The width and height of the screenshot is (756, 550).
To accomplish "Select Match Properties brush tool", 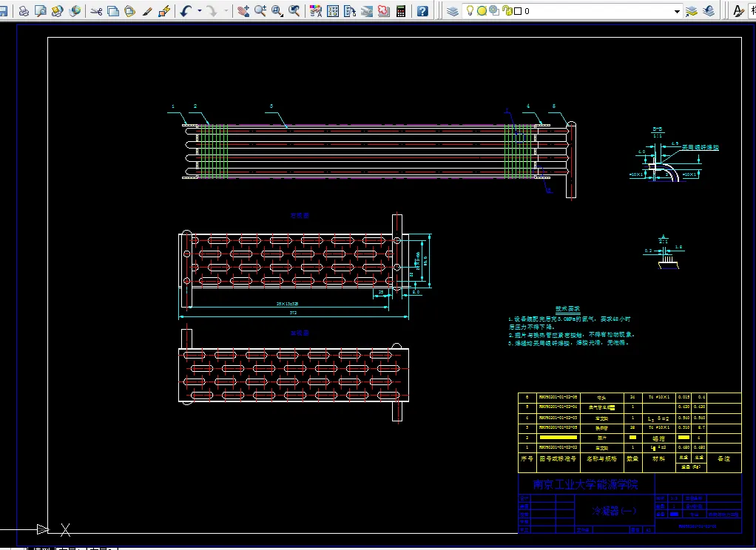I will click(x=147, y=10).
